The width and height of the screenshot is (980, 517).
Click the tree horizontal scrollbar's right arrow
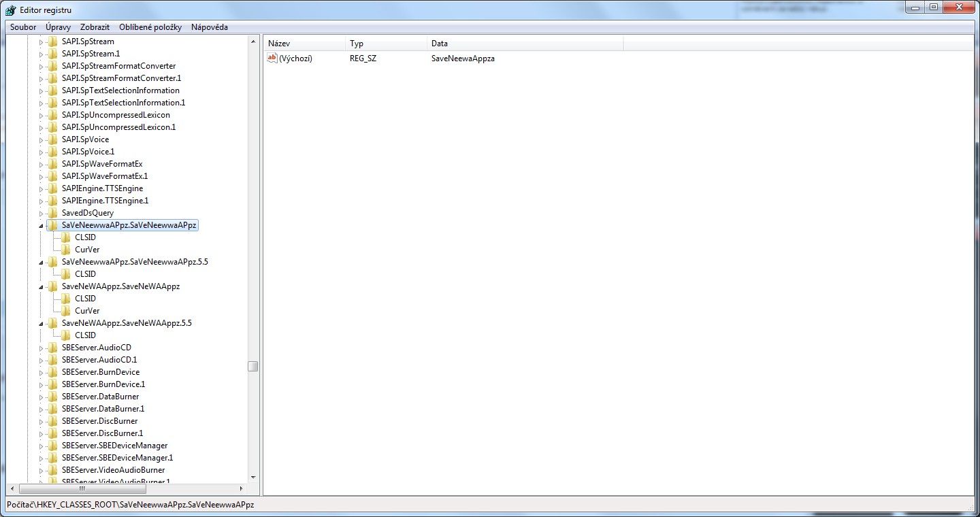coord(242,488)
